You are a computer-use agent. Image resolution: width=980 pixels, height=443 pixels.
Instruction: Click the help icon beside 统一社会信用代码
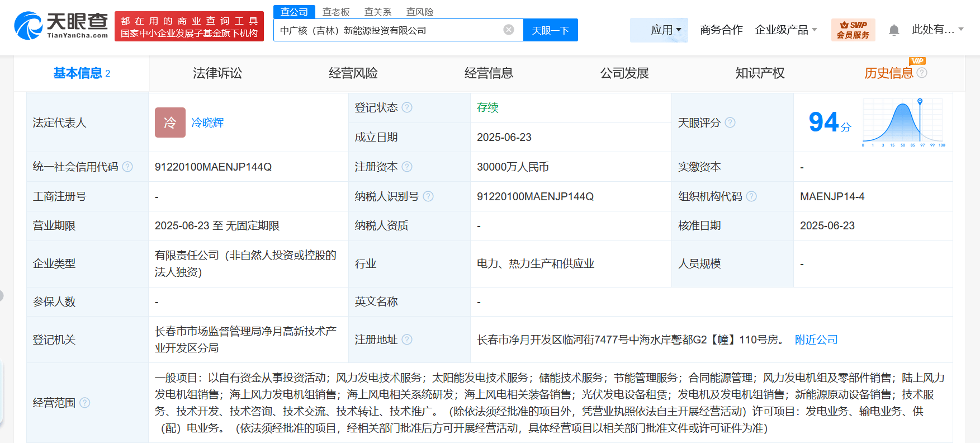pyautogui.click(x=127, y=167)
